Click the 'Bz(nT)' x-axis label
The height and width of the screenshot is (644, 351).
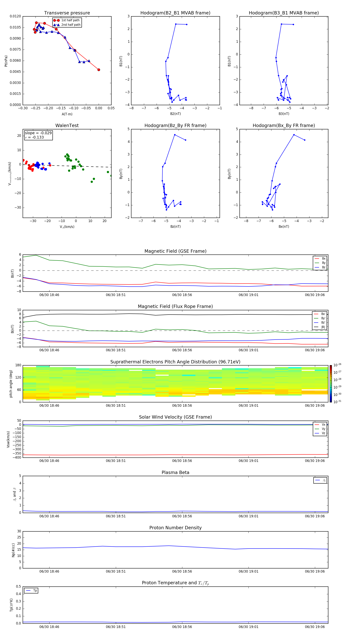(x=175, y=227)
